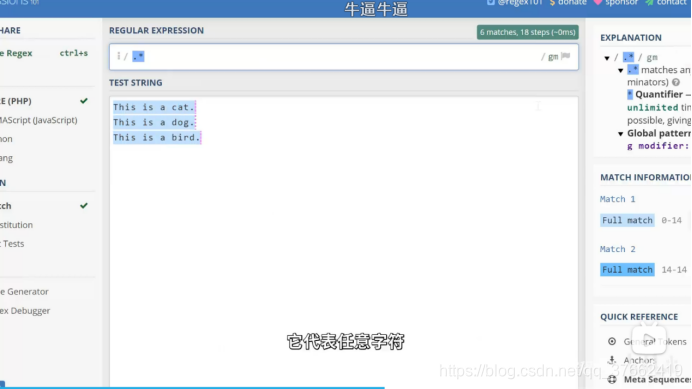
Task: Open the help icon beside 'minators)'
Action: click(x=676, y=82)
